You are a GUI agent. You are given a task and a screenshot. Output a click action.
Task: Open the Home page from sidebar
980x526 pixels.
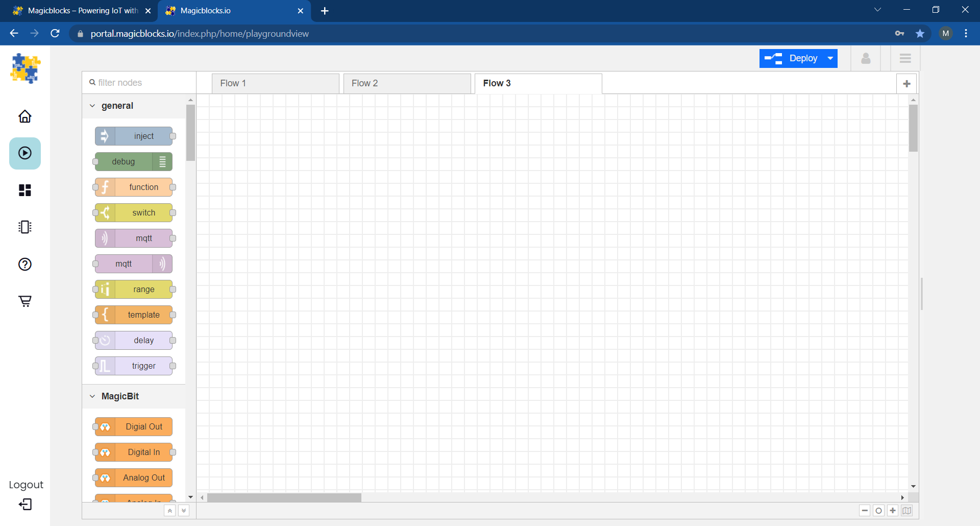point(25,116)
